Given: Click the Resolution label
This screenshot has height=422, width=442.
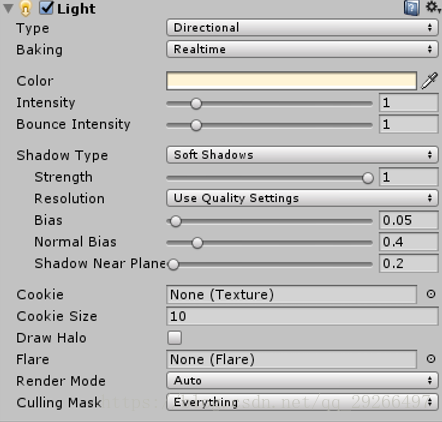Looking at the screenshot, I should pyautogui.click(x=69, y=199).
